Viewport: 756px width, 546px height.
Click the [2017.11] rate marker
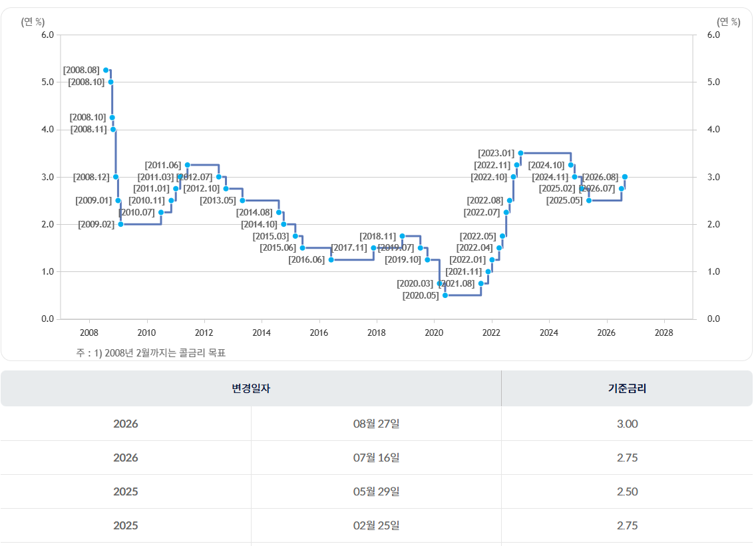pyautogui.click(x=373, y=247)
